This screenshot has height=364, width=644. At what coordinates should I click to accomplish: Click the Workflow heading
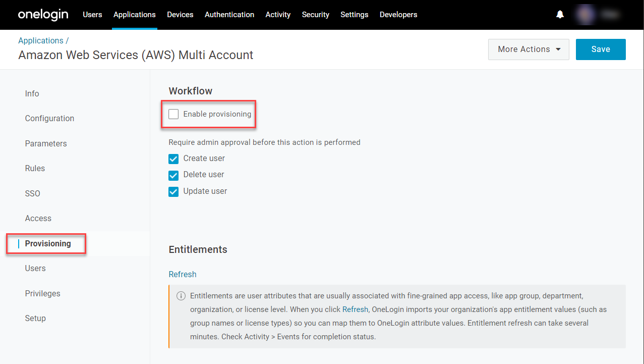(191, 91)
